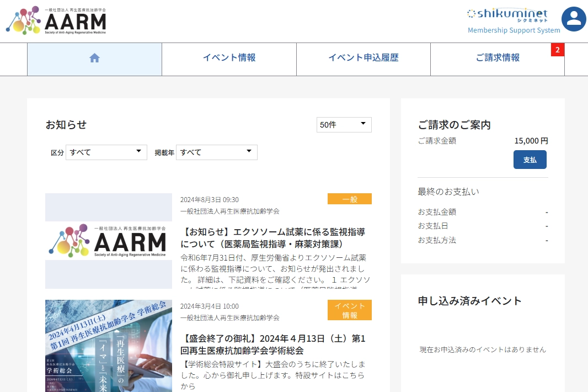588x392 pixels.
Task: Click the 申し込み済みイベント panel heading
Action: pos(469,301)
